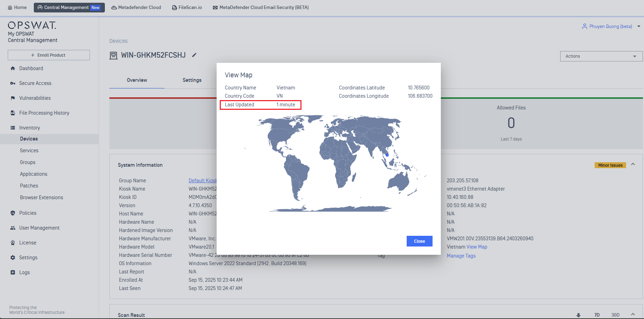
Task: Click the Dashboard home icon in sidebar
Action: tap(13, 68)
